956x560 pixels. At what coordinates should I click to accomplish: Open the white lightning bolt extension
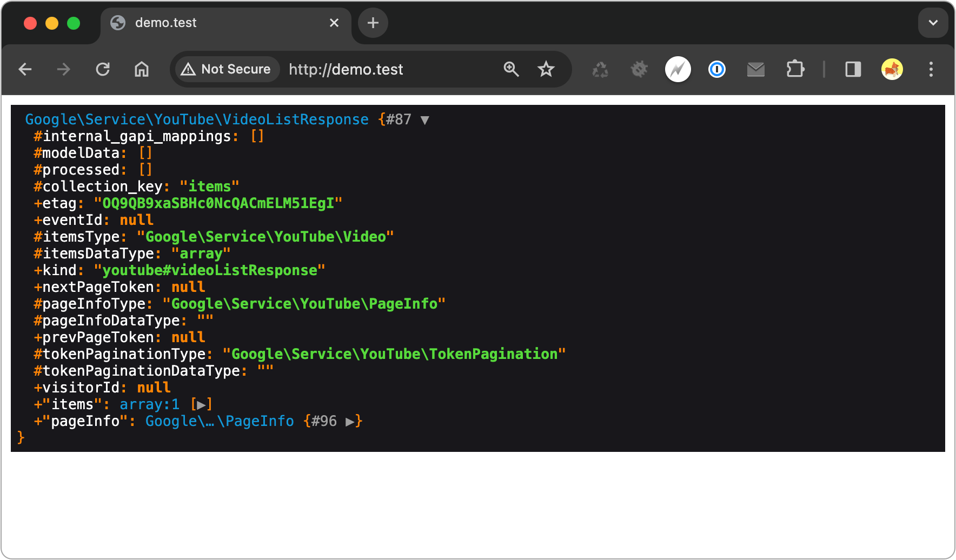tap(678, 69)
